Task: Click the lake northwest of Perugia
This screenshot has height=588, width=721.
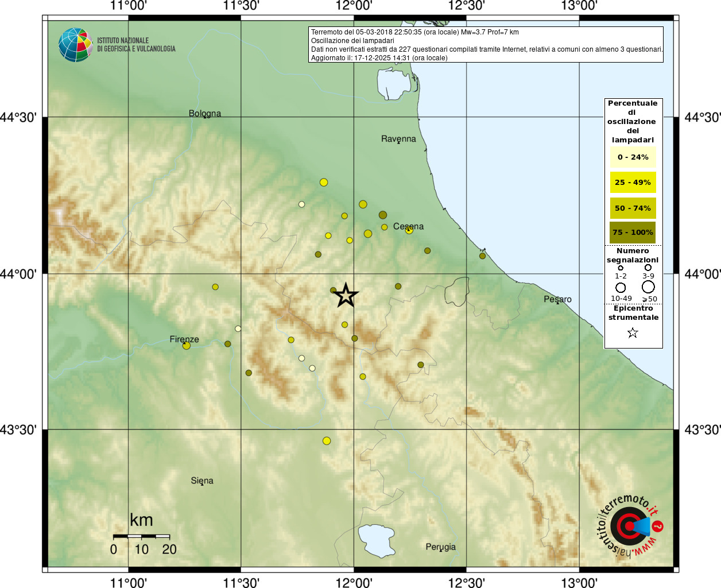Action: click(x=376, y=540)
